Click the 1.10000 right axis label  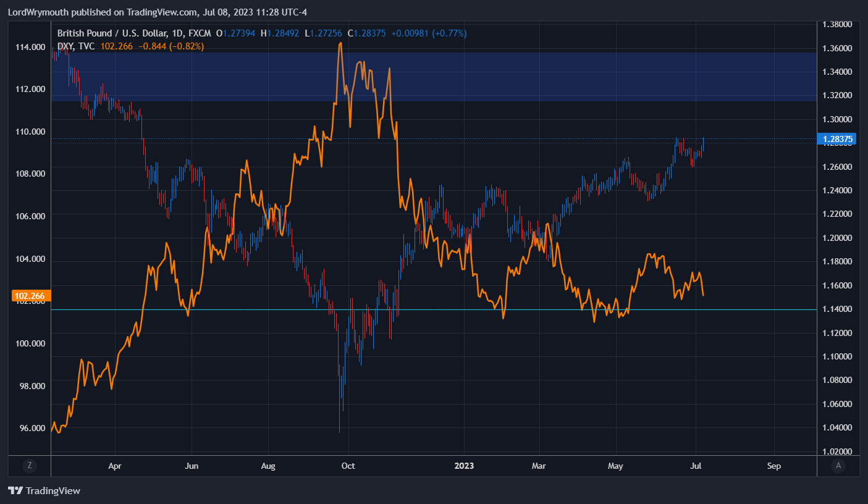(838, 357)
